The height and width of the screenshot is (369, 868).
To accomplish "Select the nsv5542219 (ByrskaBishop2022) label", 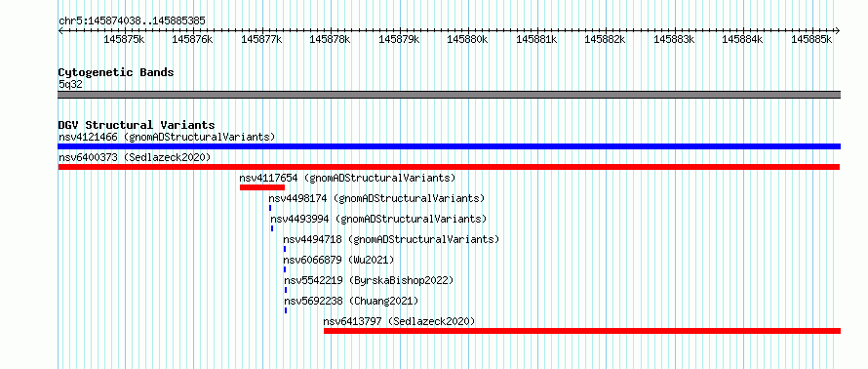I will click(x=370, y=280).
